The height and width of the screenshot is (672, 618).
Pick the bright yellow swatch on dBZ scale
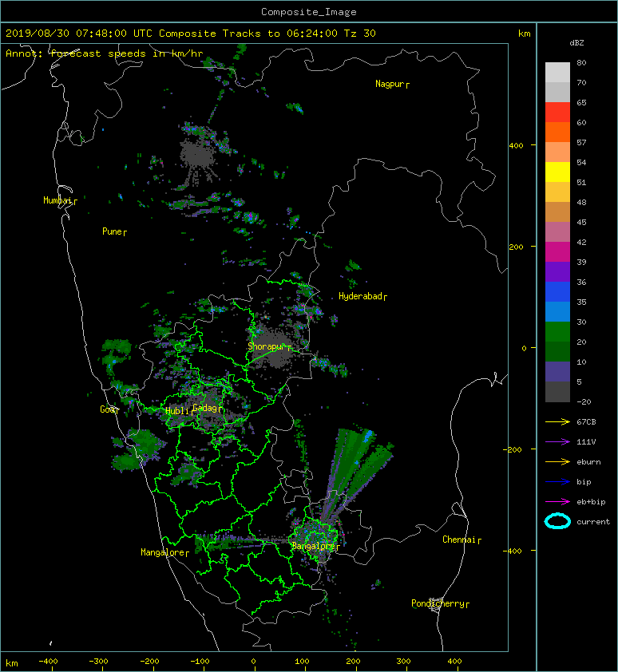point(557,172)
